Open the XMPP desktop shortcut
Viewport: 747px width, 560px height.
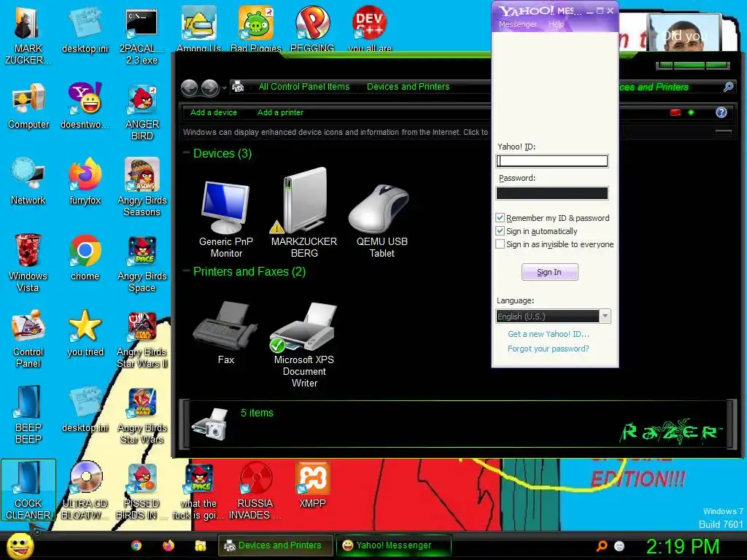(x=312, y=485)
